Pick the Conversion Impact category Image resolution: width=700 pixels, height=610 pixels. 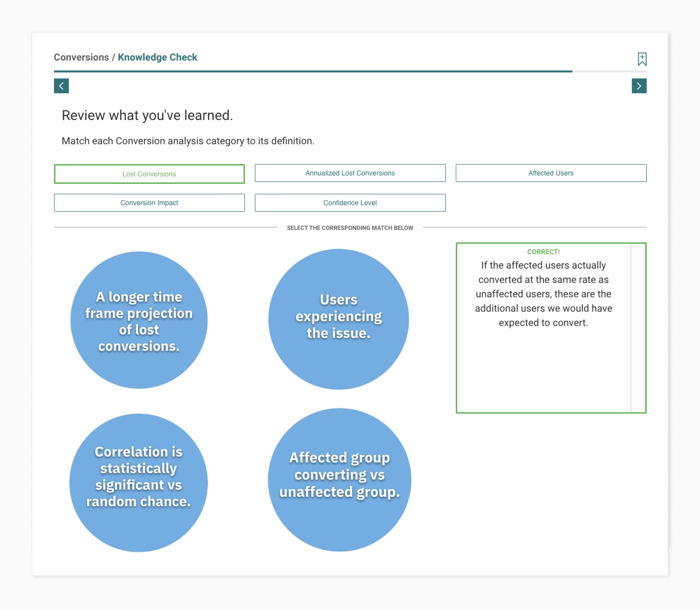coord(149,203)
